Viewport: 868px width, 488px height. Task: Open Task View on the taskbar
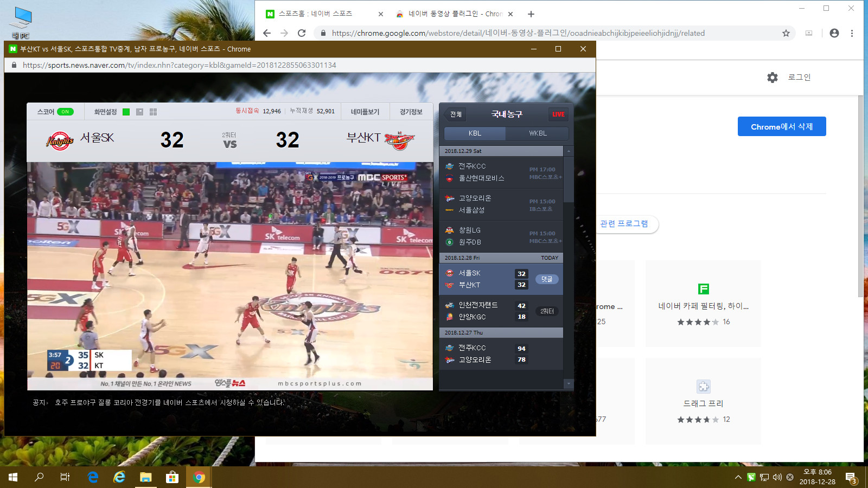[65, 477]
